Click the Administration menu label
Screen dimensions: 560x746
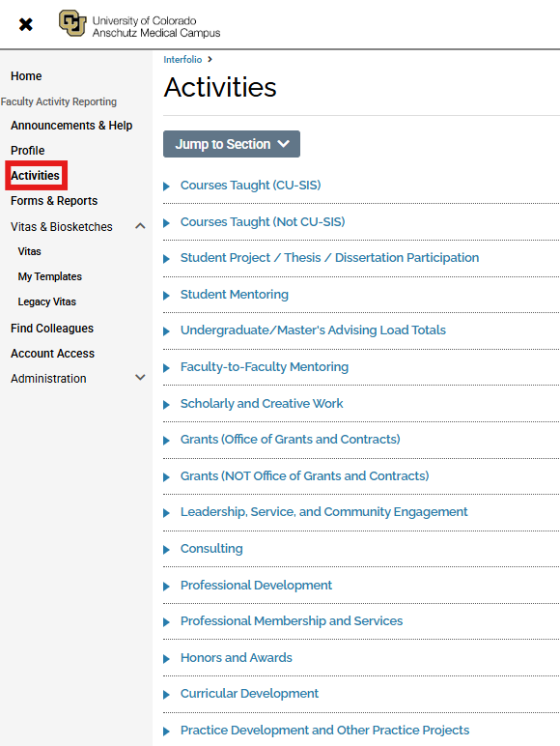(x=48, y=379)
